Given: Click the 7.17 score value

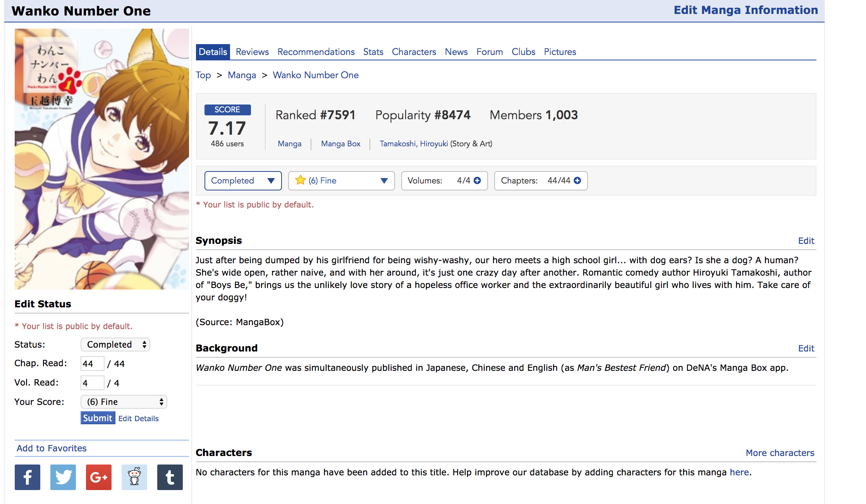Looking at the screenshot, I should pos(227,128).
